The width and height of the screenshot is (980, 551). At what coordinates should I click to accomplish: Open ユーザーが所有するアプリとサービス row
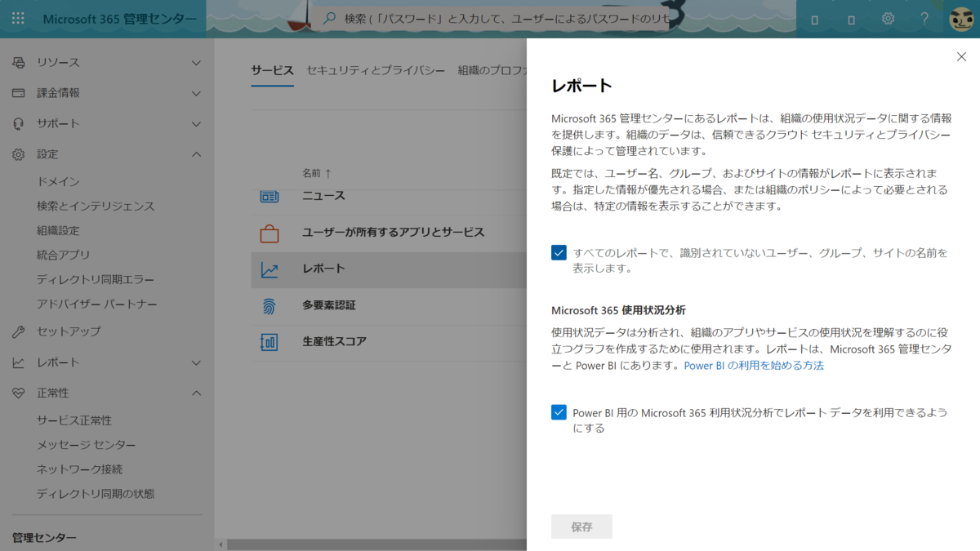pyautogui.click(x=389, y=233)
